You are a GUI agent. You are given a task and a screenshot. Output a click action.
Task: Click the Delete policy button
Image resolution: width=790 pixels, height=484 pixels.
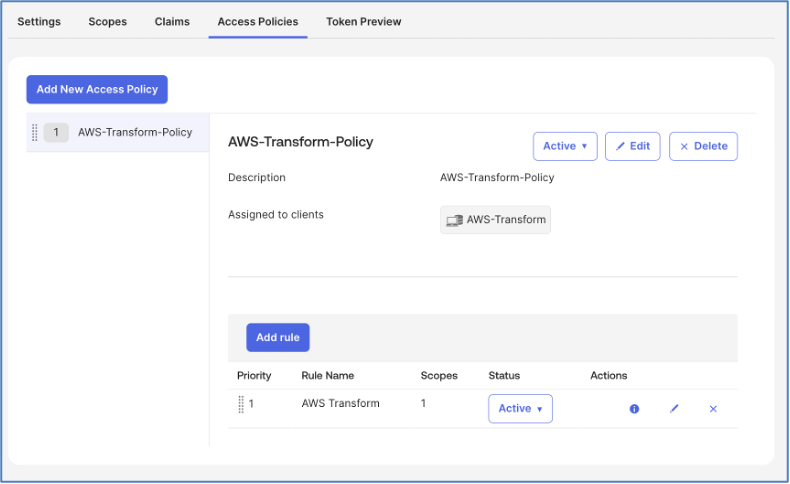(x=703, y=147)
